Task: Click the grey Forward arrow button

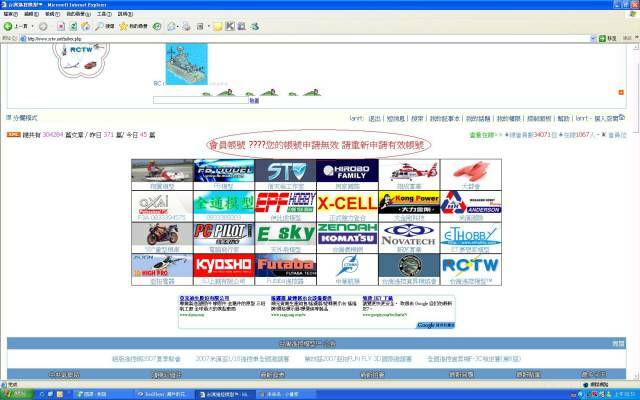Action: 43,27
